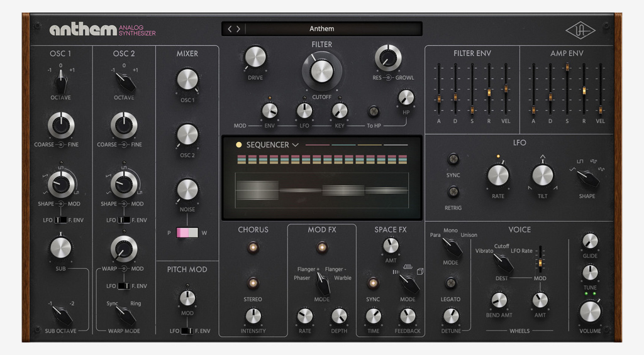Viewport: 644px width, 355px height.
Task: Click the filter HP knob
Action: 406,97
